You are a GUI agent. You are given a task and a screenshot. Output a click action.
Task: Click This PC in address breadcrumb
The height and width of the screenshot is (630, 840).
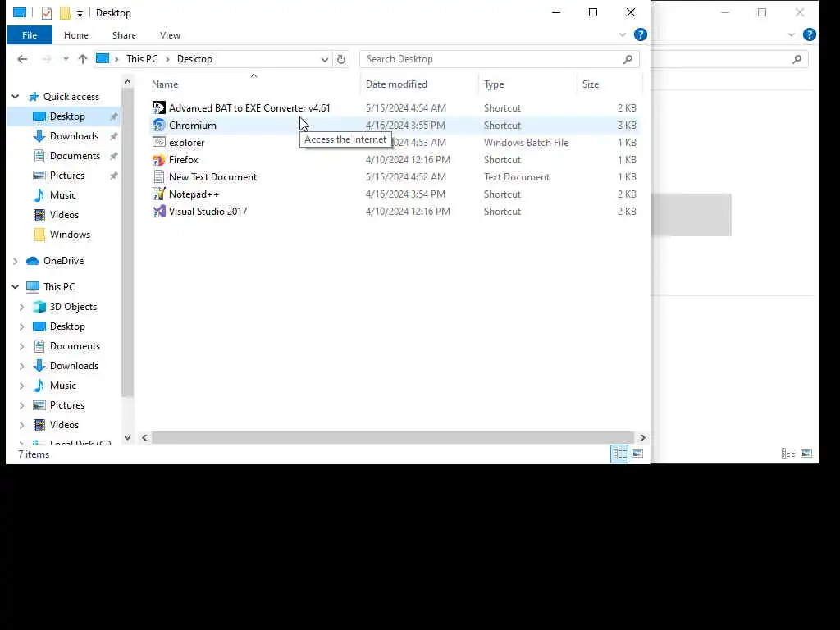[142, 59]
